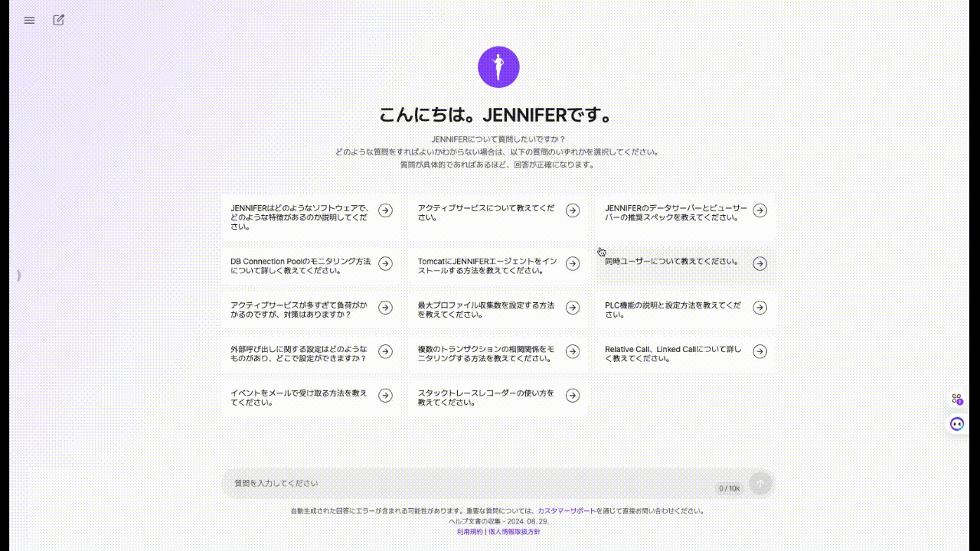Viewport: 980px width, 551px height.
Task: Expand the collapsed left side panel chevron
Action: click(x=19, y=275)
